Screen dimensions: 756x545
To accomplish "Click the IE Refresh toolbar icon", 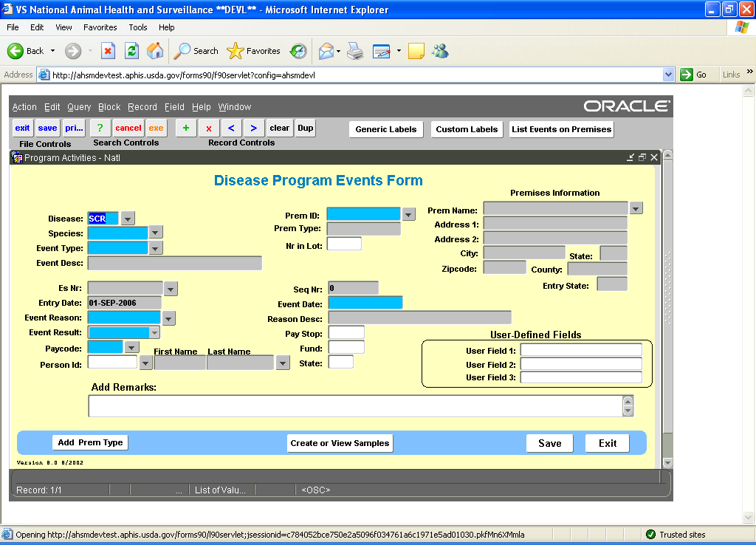I will click(131, 51).
